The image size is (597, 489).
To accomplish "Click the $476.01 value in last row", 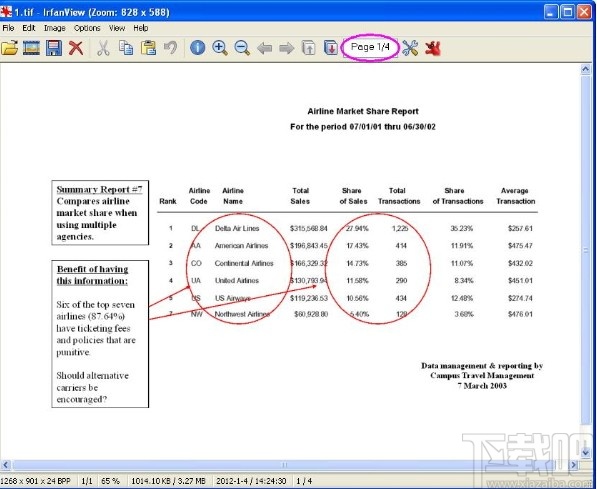I will tap(520, 314).
